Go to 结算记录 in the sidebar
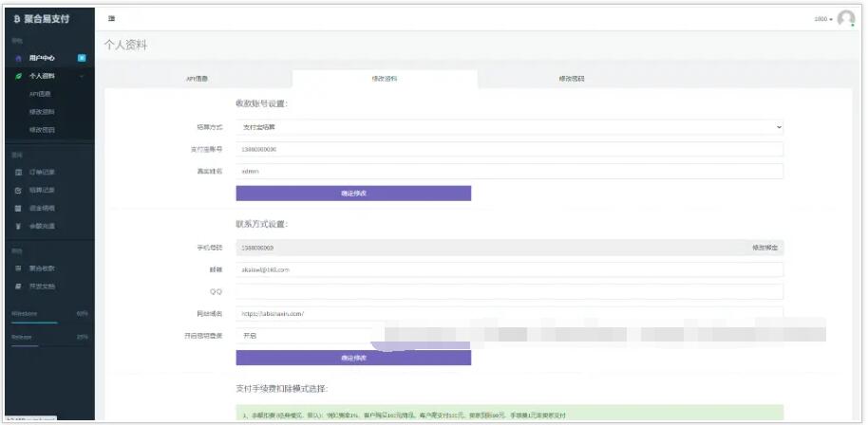Screen dimensions: 868x425 click(x=42, y=190)
